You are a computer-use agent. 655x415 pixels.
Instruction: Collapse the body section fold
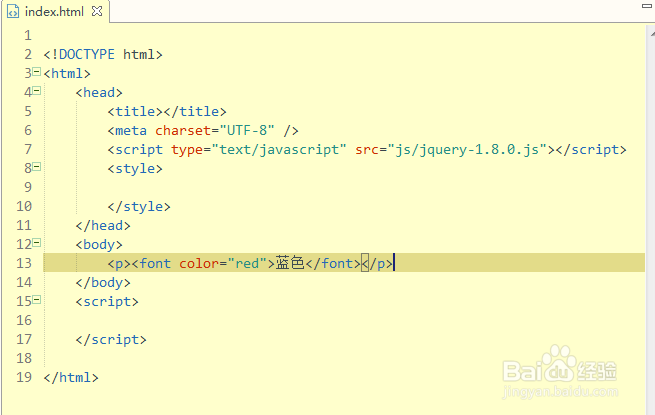(x=36, y=243)
